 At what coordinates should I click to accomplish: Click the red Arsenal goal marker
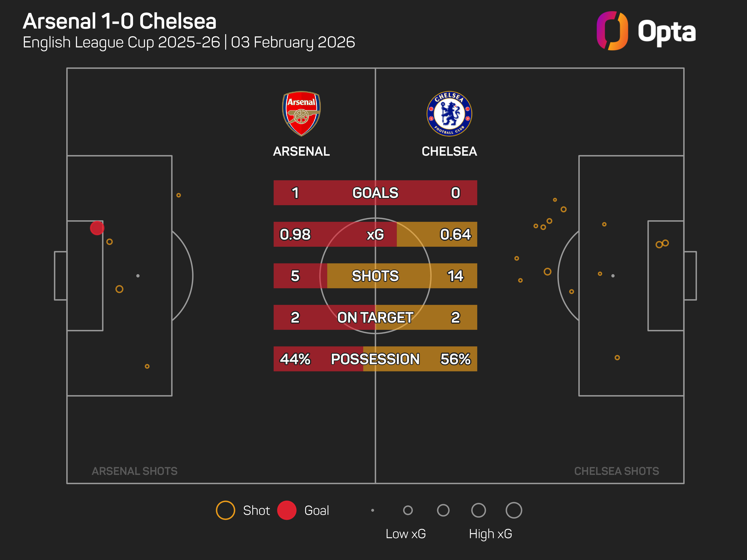97,228
